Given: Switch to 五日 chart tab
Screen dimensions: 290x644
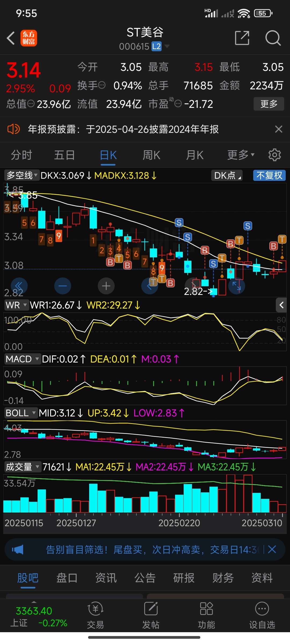Looking at the screenshot, I should [64, 155].
